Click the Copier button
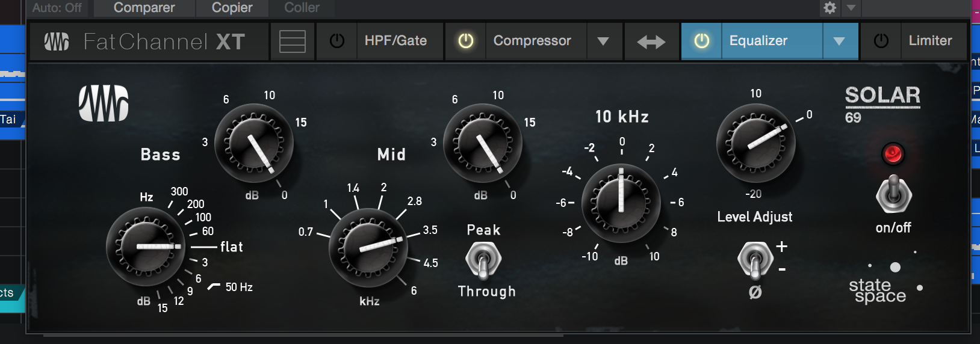 pos(232,8)
